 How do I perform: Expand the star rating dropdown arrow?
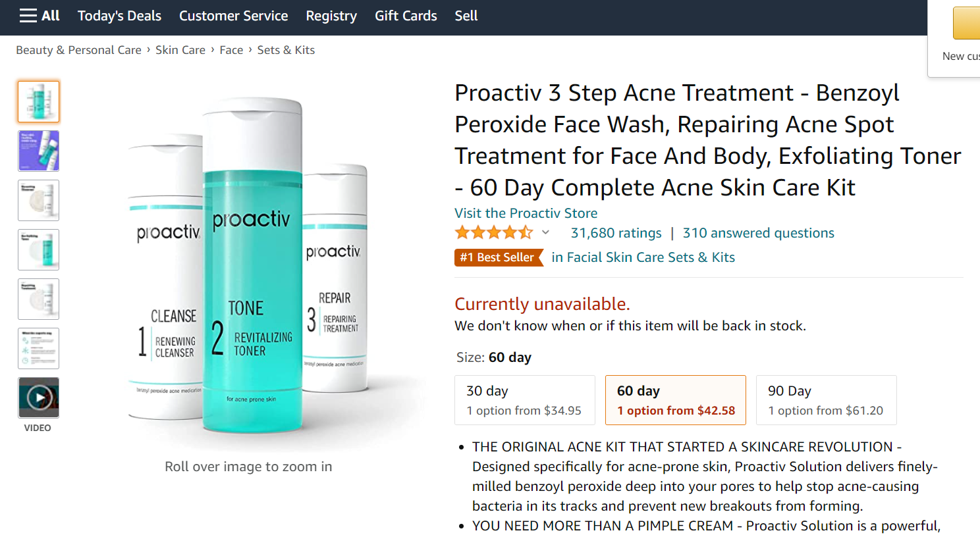[545, 232]
